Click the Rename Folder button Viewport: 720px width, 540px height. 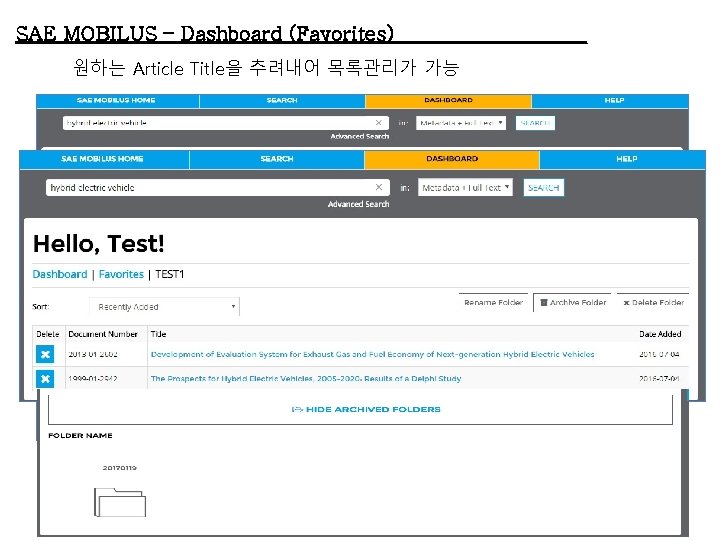(x=493, y=302)
